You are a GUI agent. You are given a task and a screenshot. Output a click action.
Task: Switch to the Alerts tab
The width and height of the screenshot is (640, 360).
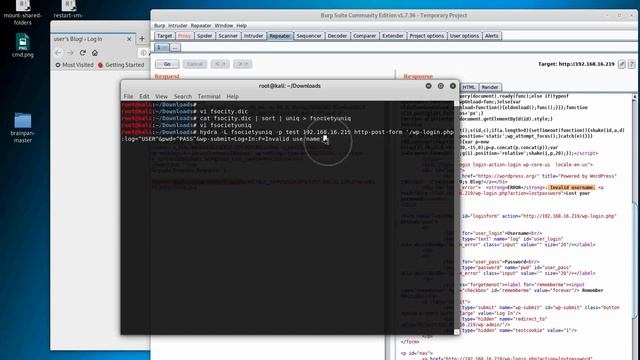(x=491, y=36)
